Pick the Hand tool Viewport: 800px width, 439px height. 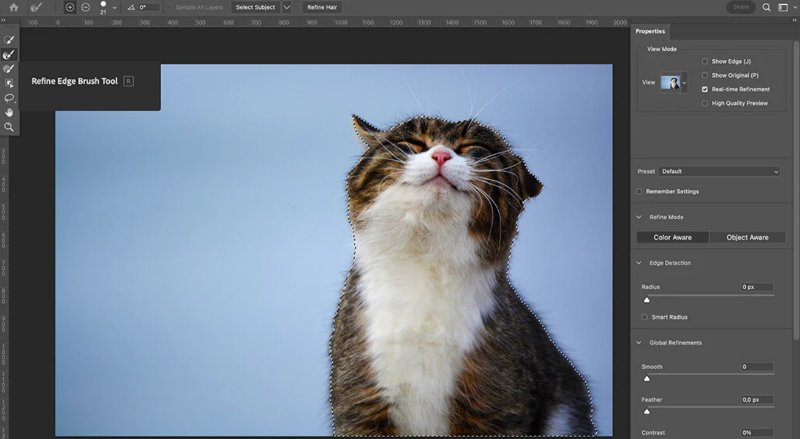pyautogui.click(x=9, y=113)
